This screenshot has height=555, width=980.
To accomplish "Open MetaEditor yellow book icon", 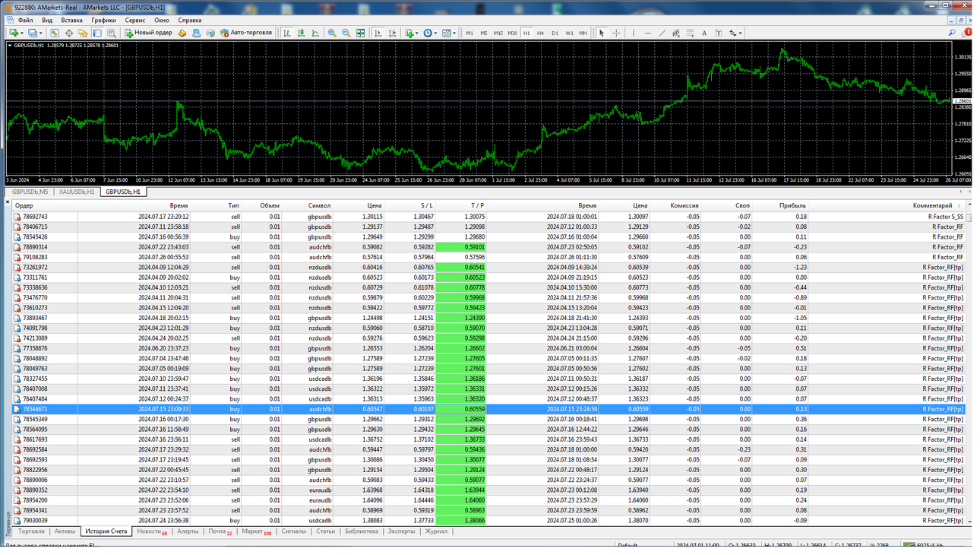I will (182, 33).
